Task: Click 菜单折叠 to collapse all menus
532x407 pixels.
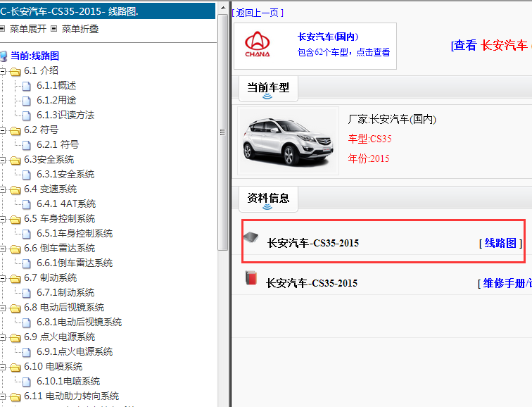Action: (80, 29)
